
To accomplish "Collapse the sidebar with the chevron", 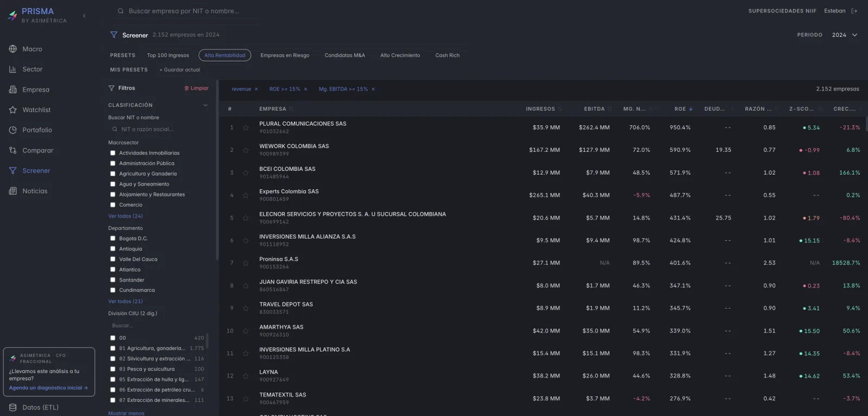I will (x=84, y=16).
